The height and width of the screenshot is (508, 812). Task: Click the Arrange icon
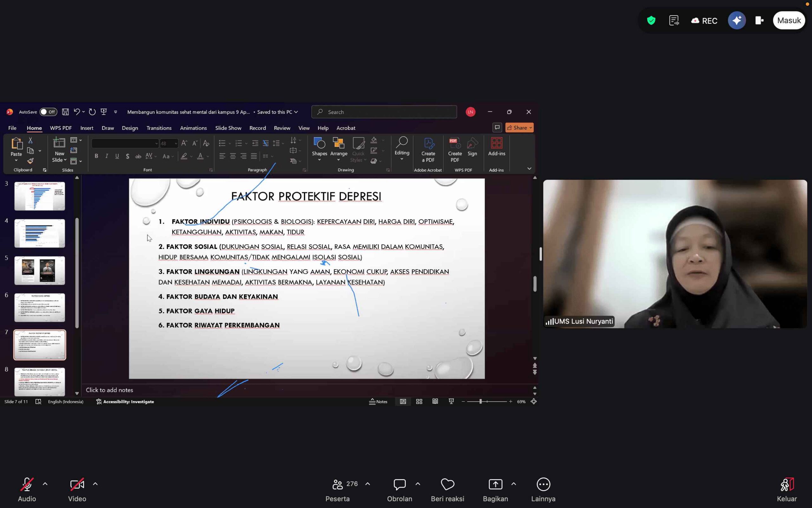[338, 143]
